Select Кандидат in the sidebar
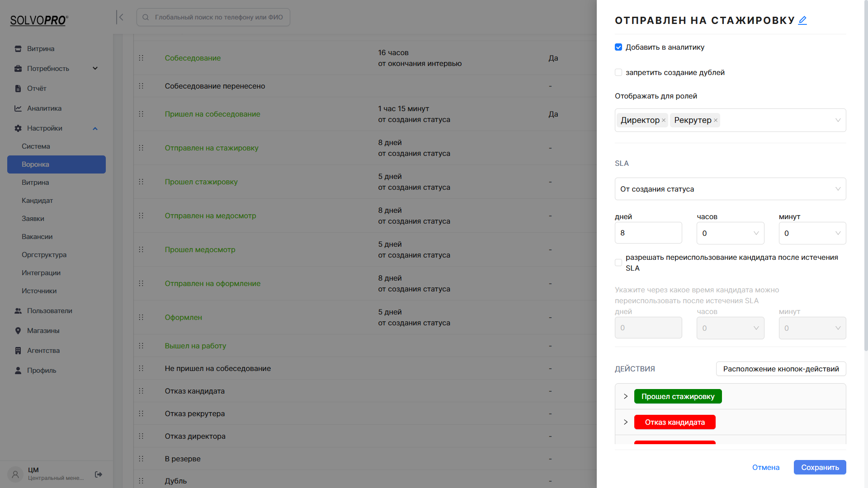868x488 pixels. [x=37, y=200]
